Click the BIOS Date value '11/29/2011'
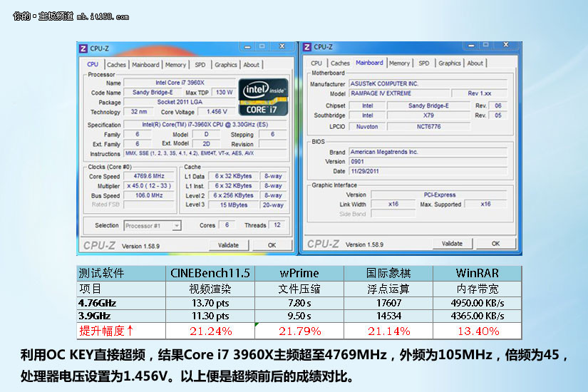The image size is (588, 392). [428, 172]
